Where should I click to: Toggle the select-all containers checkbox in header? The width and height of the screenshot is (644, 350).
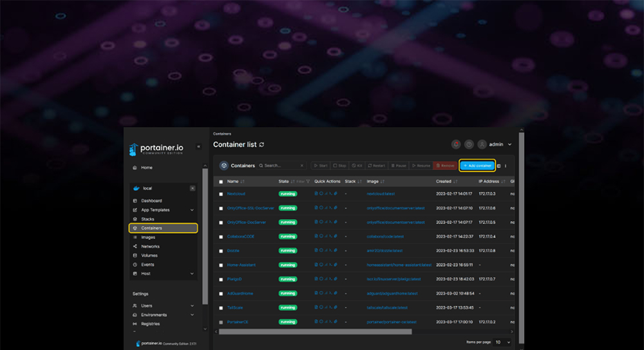(221, 182)
